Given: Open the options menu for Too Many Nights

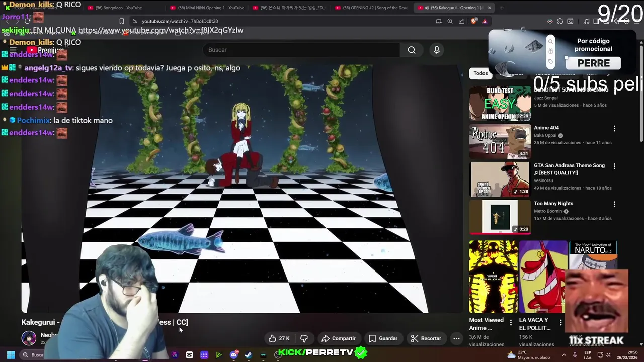Looking at the screenshot, I should coord(614,204).
